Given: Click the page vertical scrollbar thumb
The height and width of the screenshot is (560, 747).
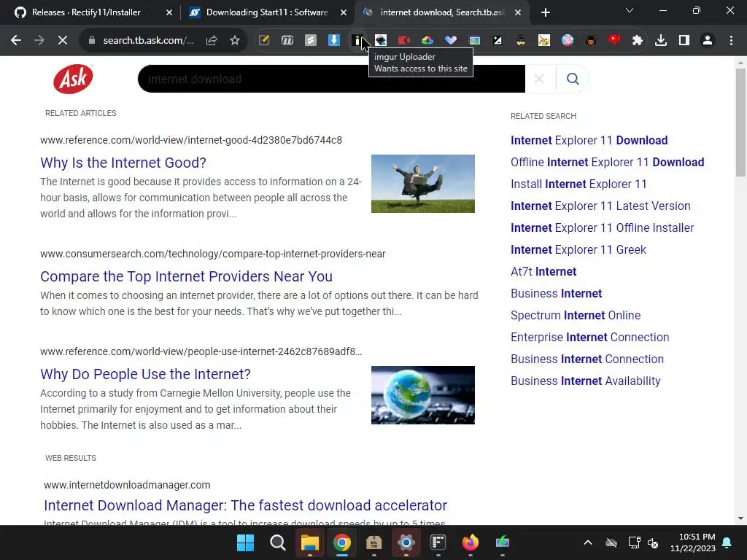Looking at the screenshot, I should point(740,122).
